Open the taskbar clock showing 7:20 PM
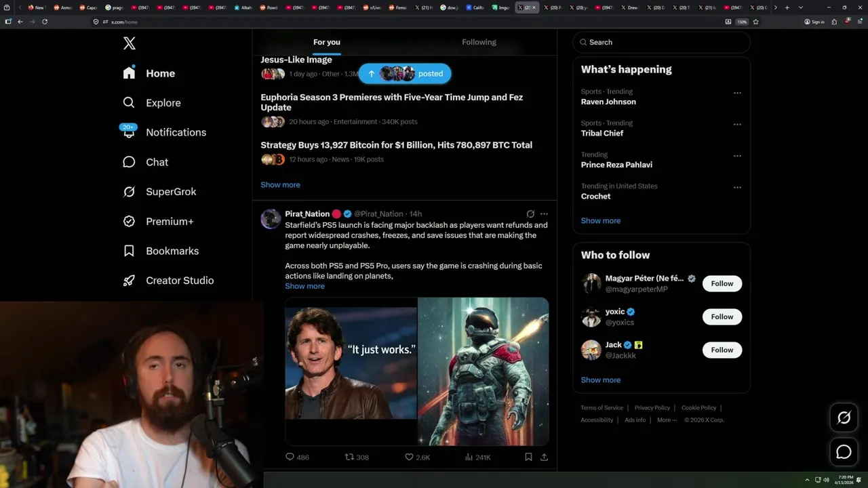This screenshot has width=868, height=488. tap(845, 480)
